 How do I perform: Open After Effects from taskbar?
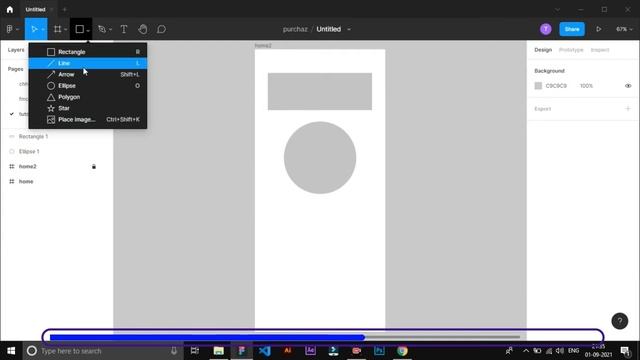coord(310,351)
